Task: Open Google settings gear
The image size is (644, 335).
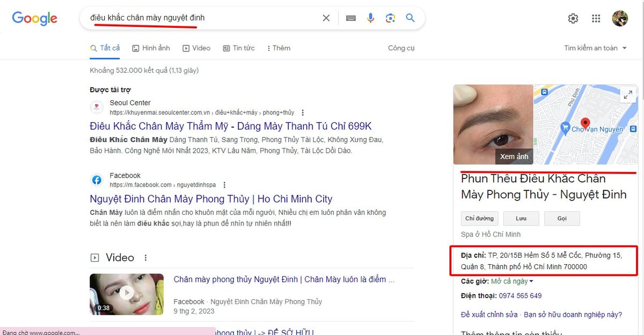Action: point(573,18)
